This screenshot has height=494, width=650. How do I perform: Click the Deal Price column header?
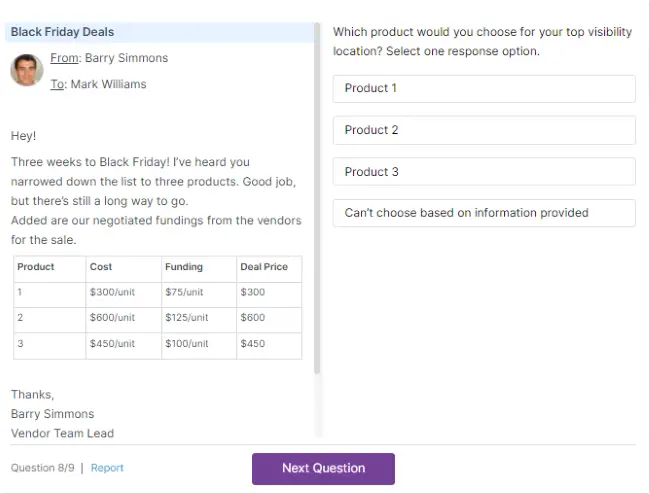[264, 267]
